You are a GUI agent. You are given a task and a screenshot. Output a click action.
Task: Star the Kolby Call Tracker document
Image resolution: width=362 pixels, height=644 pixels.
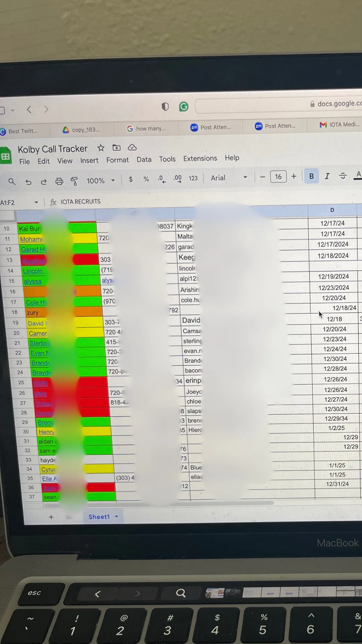tap(101, 148)
